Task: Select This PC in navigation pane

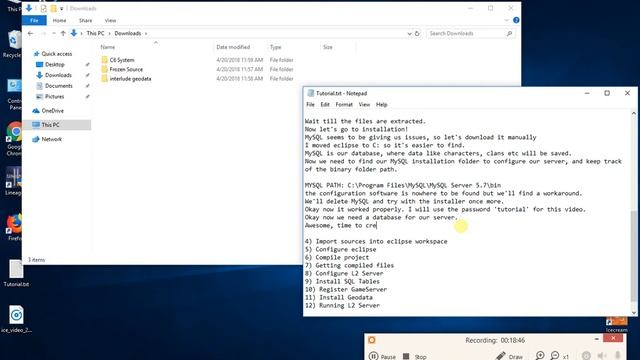Action: click(57, 125)
